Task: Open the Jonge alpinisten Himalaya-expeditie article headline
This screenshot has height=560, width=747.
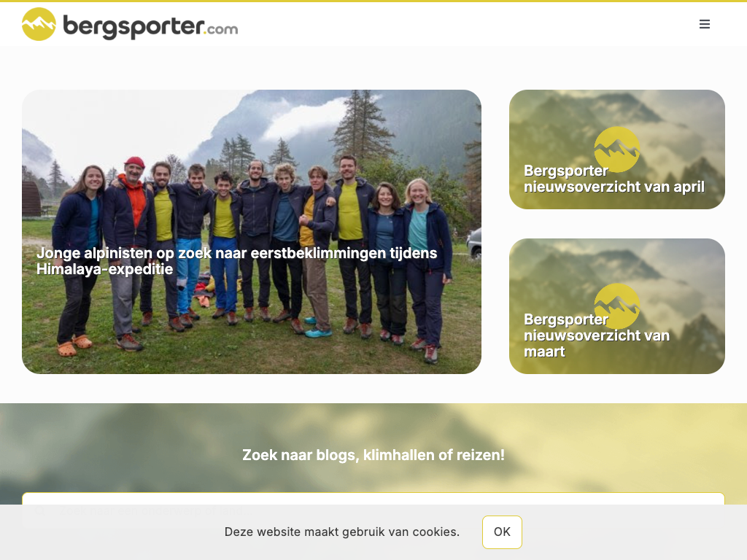Action: [x=237, y=261]
